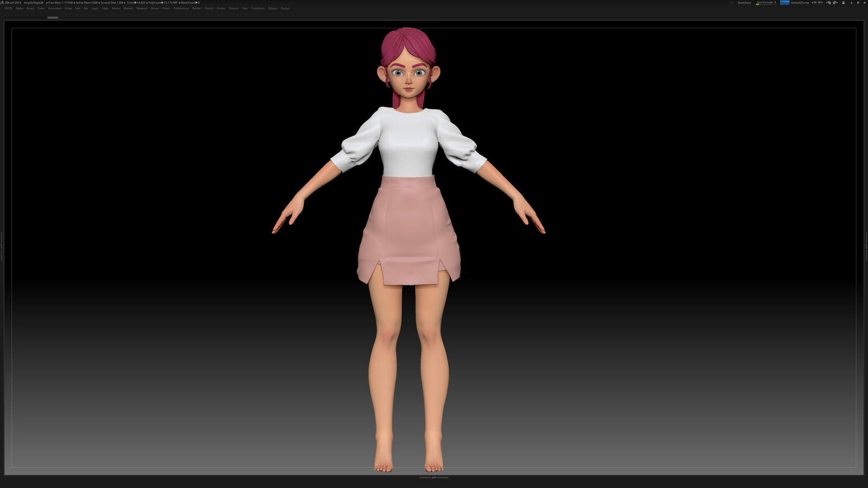Click the Active Mem readout
Image resolution: width=868 pixels, height=488 pixels.
(87, 3)
